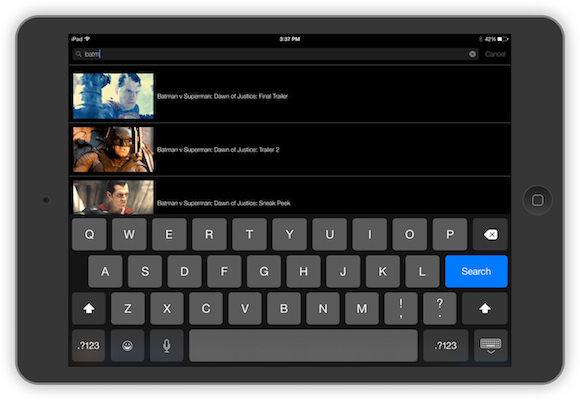The height and width of the screenshot is (400, 580).
Task: Tap the blue Search key
Action: tap(476, 271)
